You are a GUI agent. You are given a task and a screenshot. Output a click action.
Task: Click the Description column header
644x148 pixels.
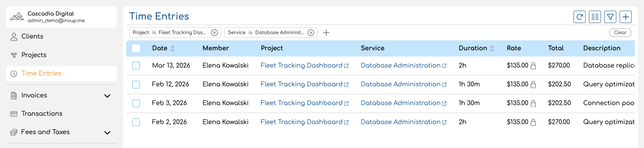pyautogui.click(x=602, y=48)
